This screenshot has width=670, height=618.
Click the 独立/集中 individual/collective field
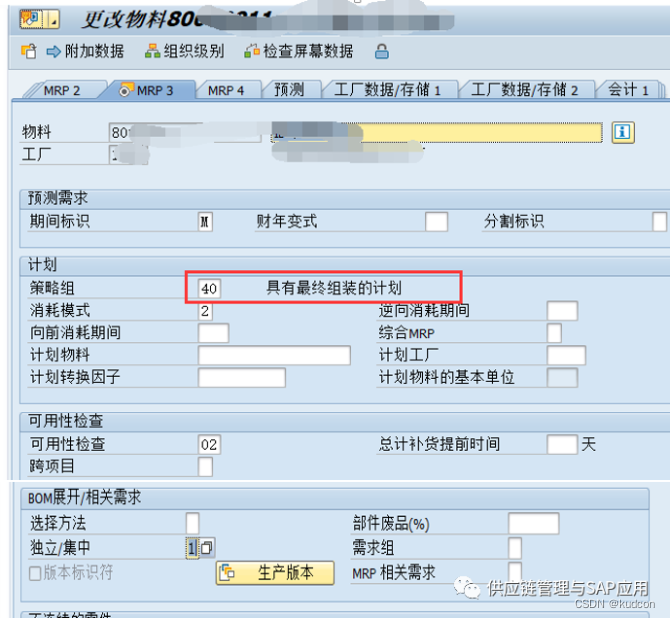click(x=192, y=548)
